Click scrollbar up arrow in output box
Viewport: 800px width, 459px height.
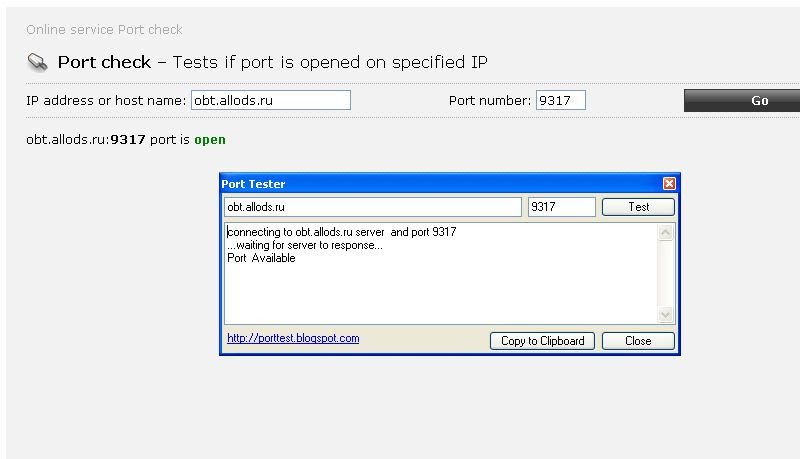(x=665, y=233)
